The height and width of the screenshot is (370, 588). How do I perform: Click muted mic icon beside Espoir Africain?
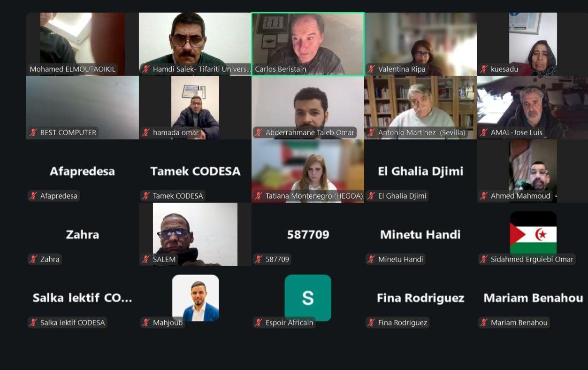[259, 323]
